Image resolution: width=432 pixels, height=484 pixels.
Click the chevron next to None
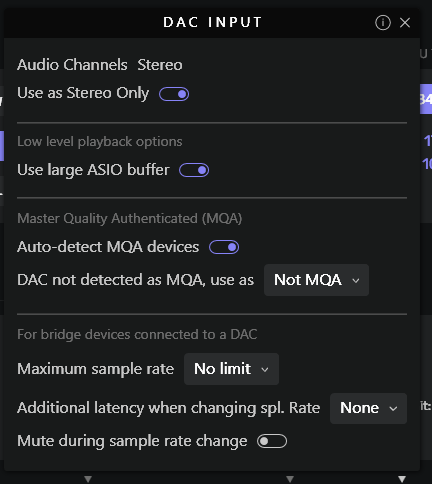click(393, 409)
